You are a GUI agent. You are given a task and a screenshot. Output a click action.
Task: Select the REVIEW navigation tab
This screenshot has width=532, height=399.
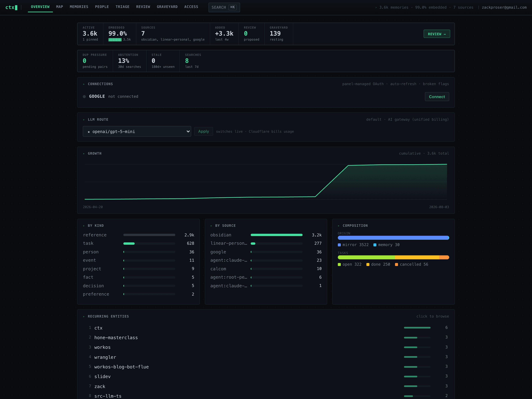pos(143,7)
